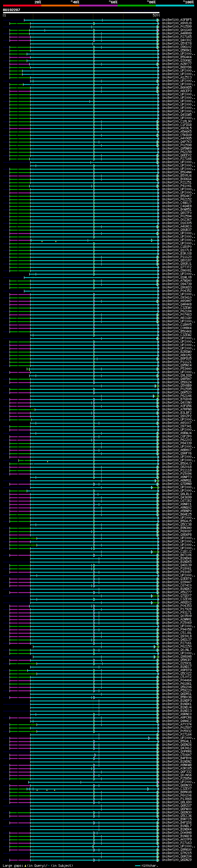This screenshot has height=868, width=197.
Task: Select hit label UniRef100_P18061
Action: tap(177, 568)
